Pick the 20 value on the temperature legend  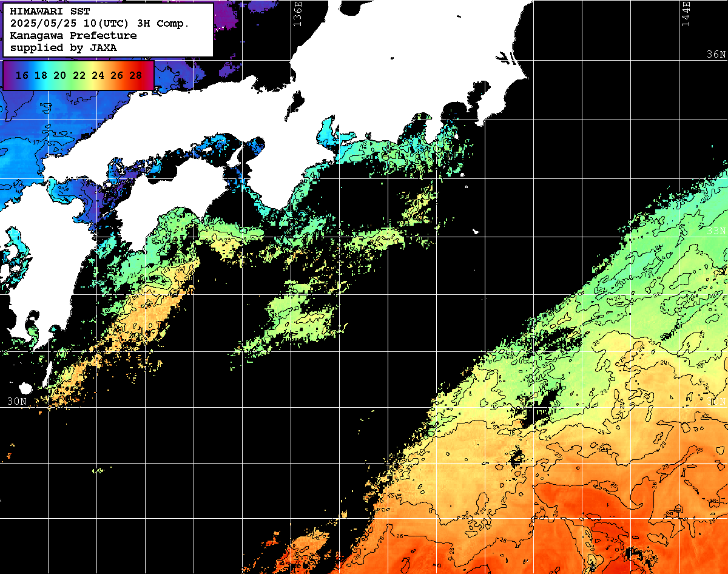click(59, 75)
